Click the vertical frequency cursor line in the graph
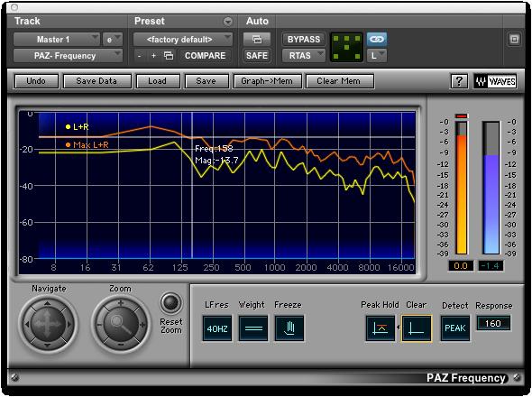The width and height of the screenshot is (532, 397). [192, 186]
